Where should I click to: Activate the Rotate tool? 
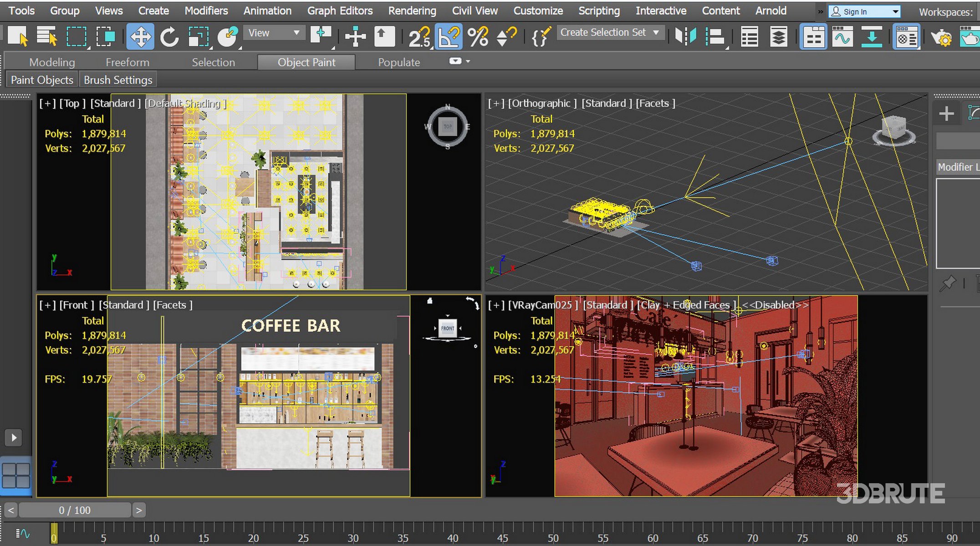pyautogui.click(x=169, y=36)
